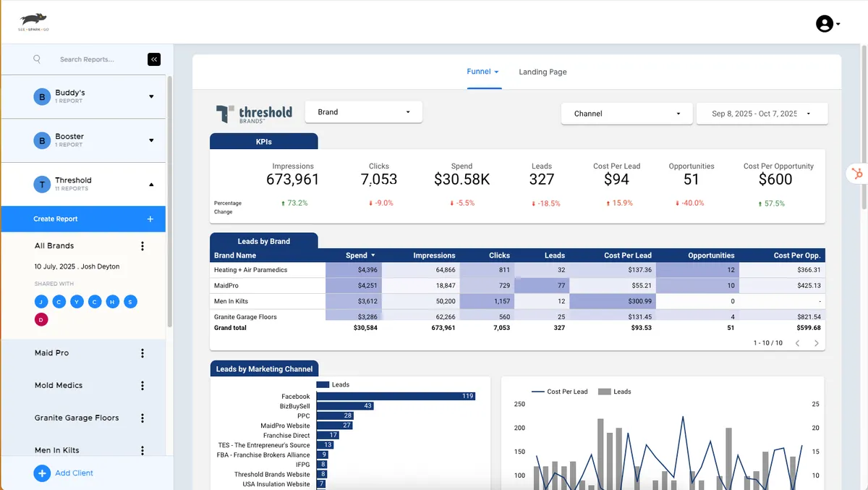
Task: Open the Mold Medics options menu
Action: (142, 385)
